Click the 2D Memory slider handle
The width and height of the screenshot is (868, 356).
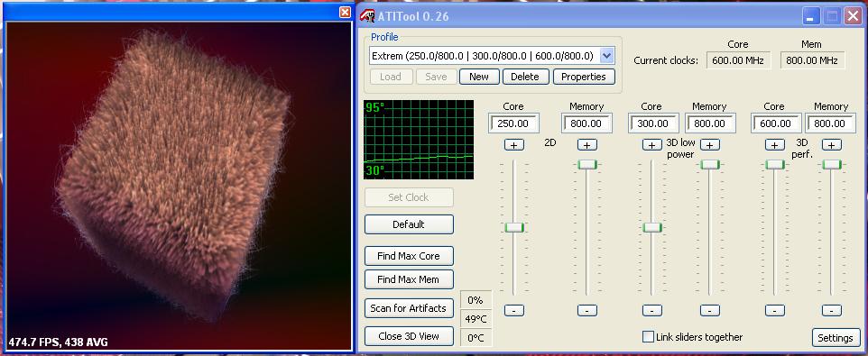(x=587, y=164)
